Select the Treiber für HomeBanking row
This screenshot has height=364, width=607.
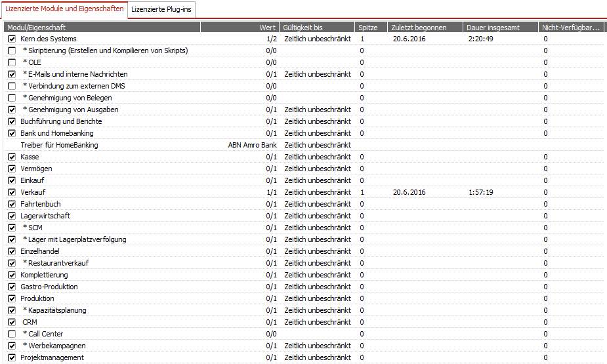[x=59, y=145]
